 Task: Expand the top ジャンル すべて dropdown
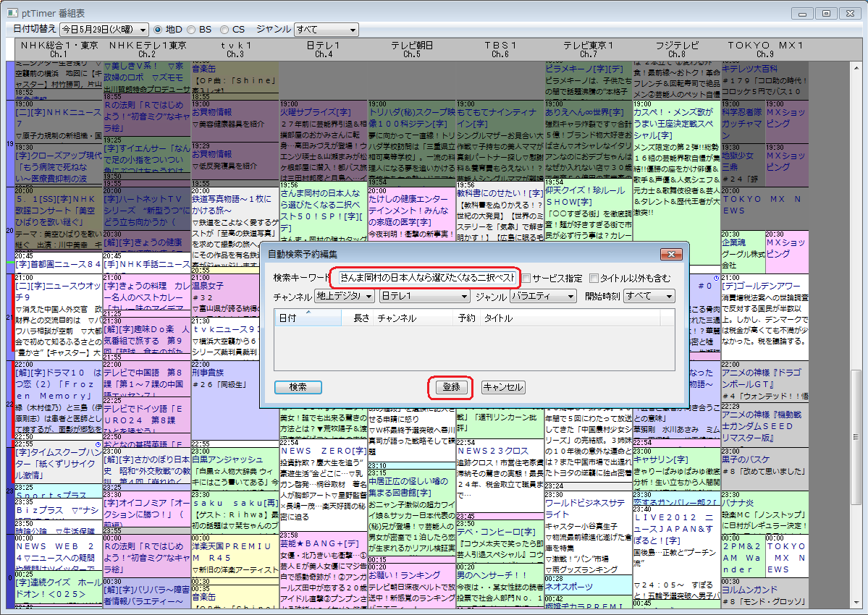point(326,30)
